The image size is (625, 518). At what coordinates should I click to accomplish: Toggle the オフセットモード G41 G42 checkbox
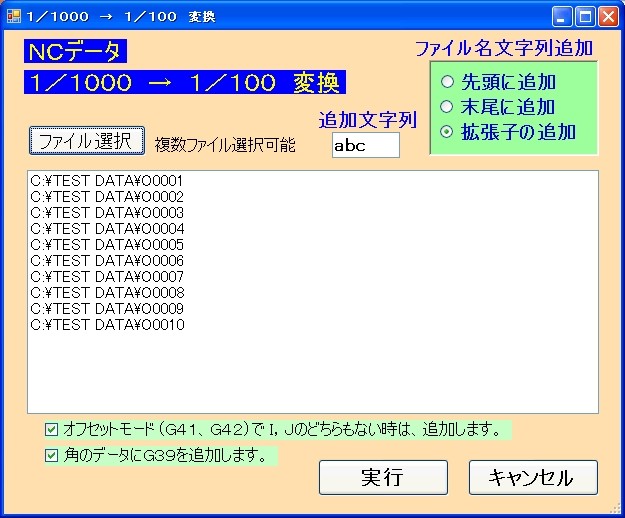[52, 430]
